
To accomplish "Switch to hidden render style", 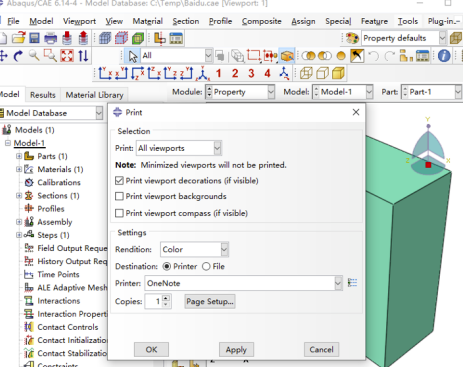I will coord(322,73).
